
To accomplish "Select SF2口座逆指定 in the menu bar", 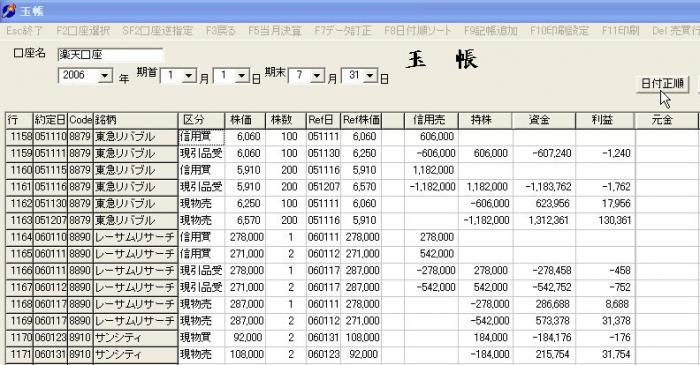I will (x=158, y=31).
